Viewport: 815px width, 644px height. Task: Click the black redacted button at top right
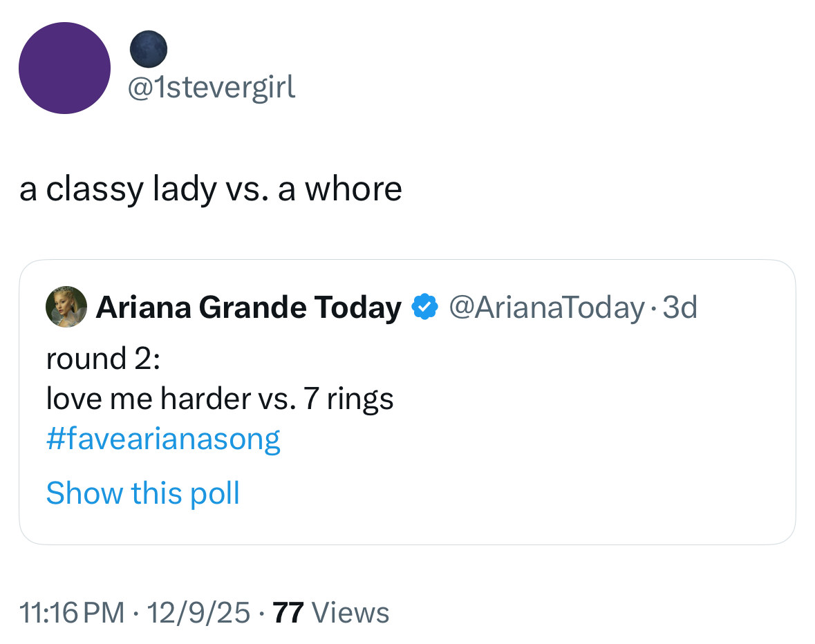coord(706,52)
